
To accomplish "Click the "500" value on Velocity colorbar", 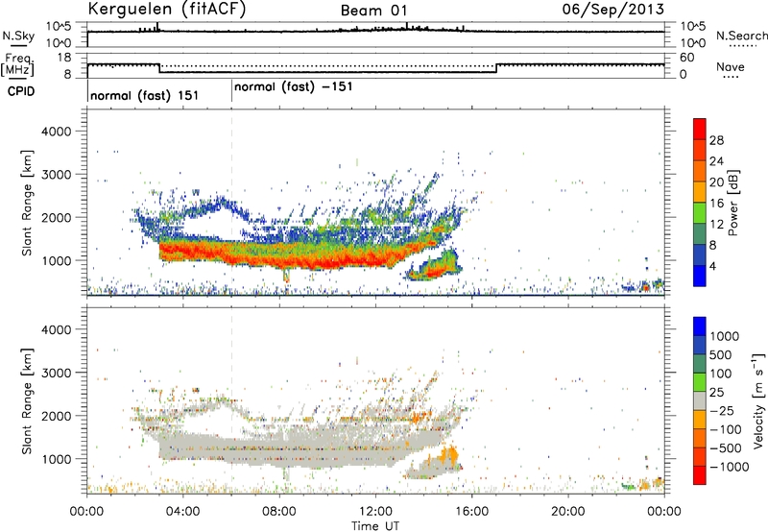I will coord(721,355).
